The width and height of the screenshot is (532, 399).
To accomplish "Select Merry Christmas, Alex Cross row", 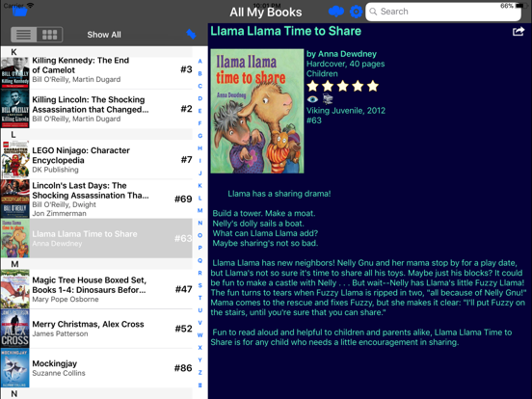I will 96,329.
